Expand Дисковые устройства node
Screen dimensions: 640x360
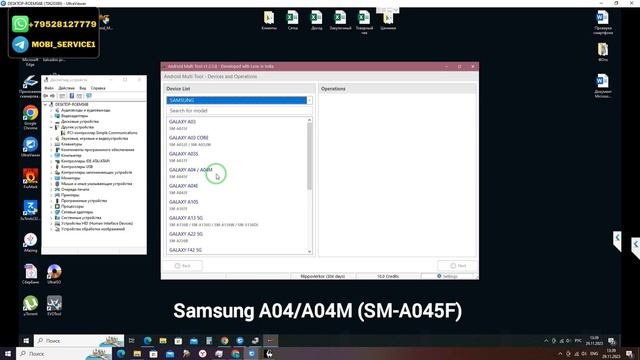coord(51,122)
